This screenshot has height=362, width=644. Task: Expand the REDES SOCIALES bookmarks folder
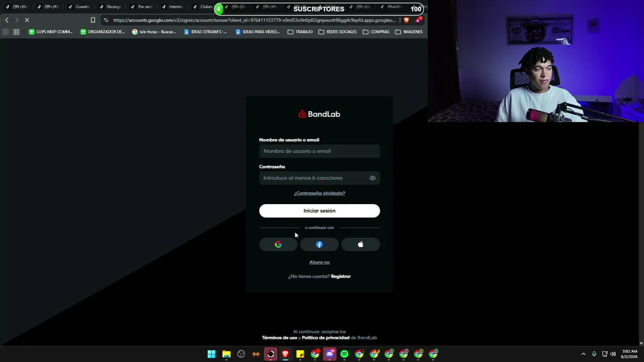[x=338, y=32]
